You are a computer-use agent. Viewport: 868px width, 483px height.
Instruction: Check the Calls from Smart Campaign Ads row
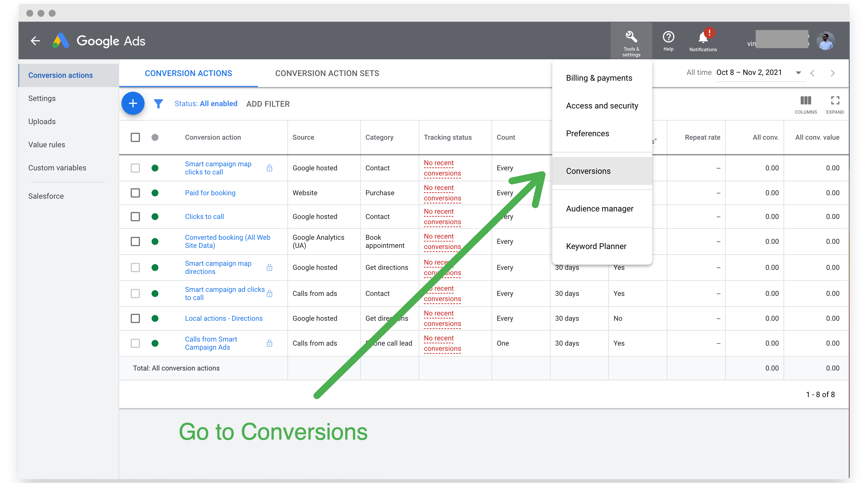pos(135,343)
